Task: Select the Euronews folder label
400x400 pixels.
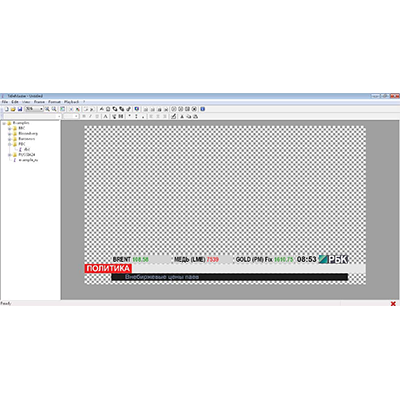Action: coord(27,139)
